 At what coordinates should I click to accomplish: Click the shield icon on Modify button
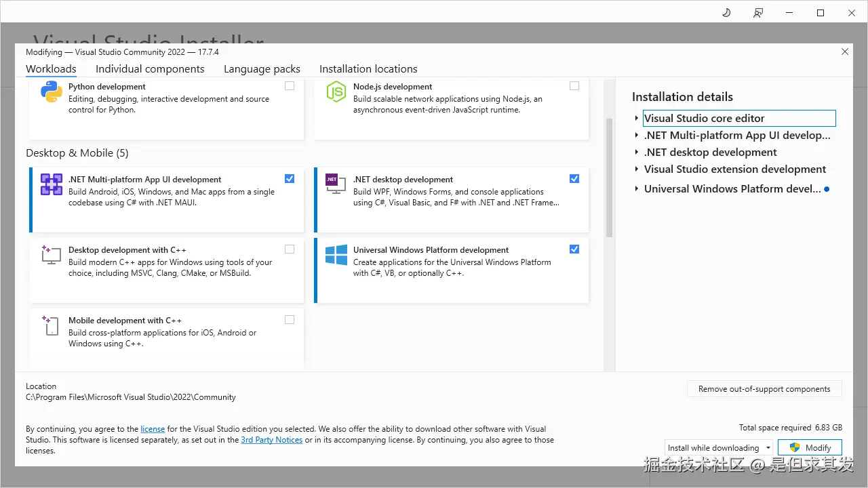795,447
